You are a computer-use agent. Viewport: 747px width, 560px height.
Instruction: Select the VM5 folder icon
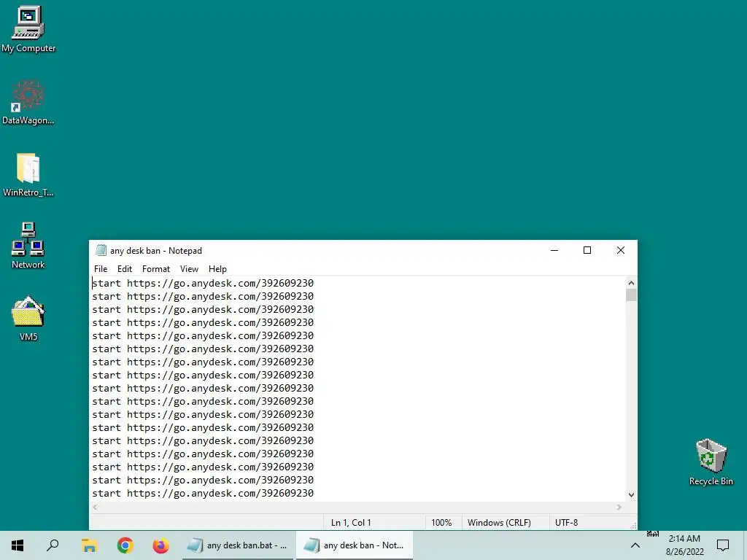(28, 318)
